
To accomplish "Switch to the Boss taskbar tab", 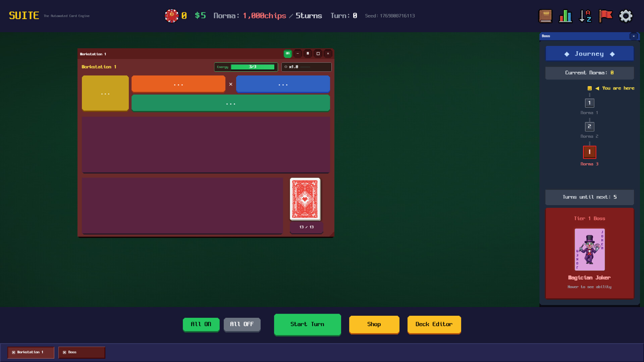I will pos(82,352).
